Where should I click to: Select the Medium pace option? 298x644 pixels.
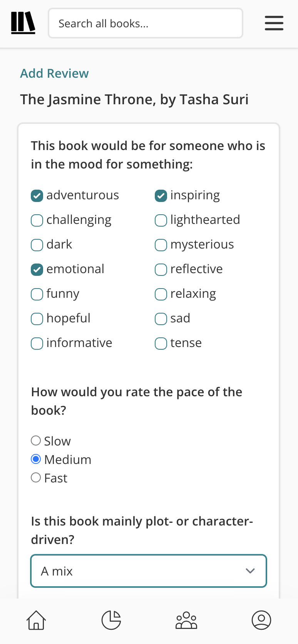coord(35,459)
